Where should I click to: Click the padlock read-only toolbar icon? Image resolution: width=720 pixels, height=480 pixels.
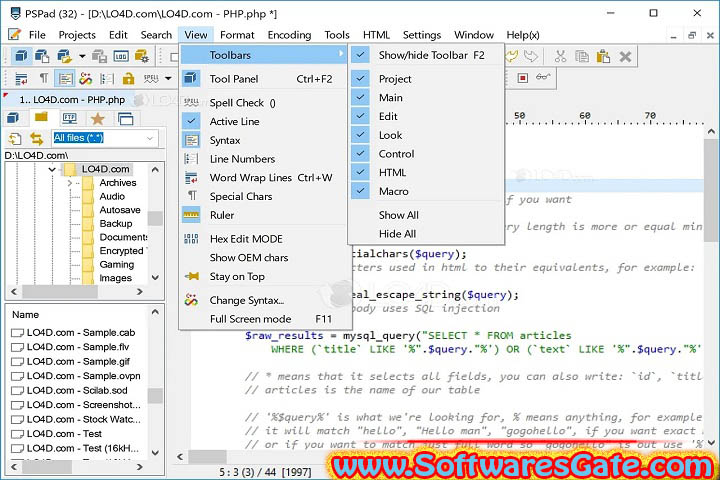point(129,79)
